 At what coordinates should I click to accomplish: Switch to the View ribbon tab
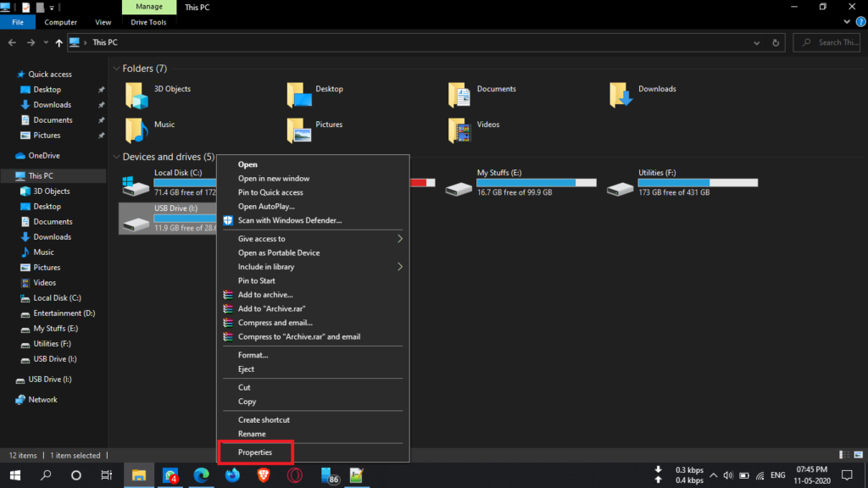tap(103, 22)
